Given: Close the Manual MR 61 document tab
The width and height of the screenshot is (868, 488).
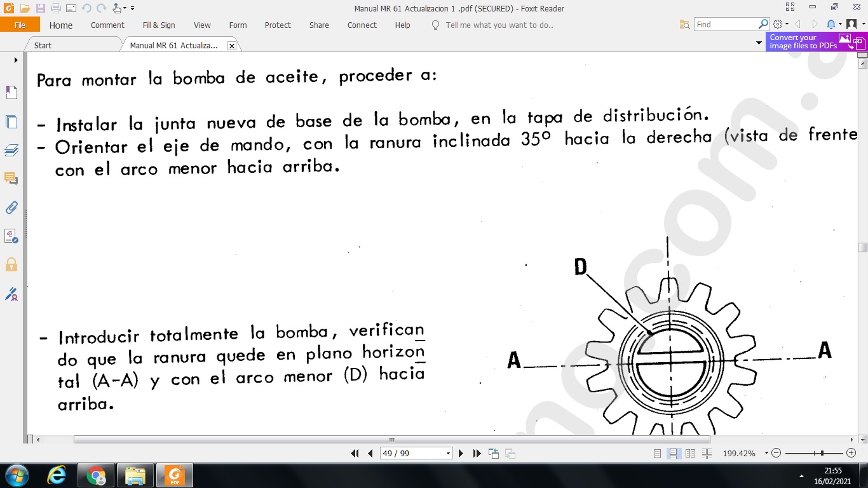Looking at the screenshot, I should [x=231, y=46].
